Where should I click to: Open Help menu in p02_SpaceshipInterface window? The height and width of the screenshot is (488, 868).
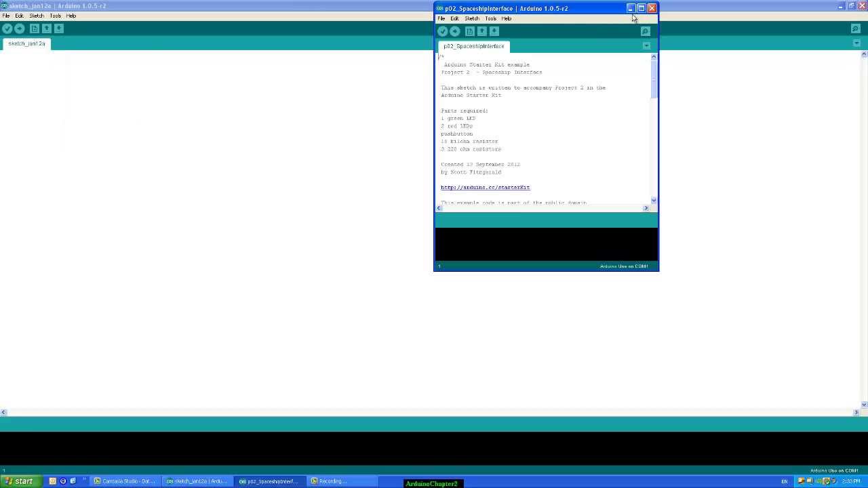click(506, 18)
